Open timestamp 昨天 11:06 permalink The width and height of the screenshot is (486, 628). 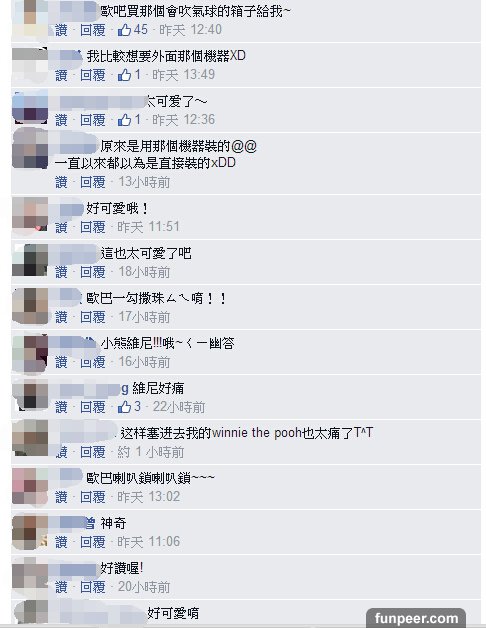coord(149,542)
